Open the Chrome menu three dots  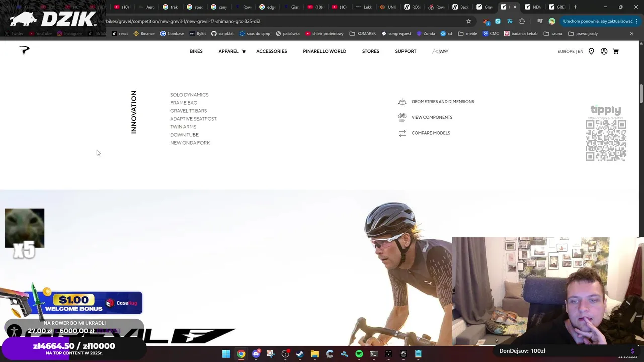click(637, 21)
